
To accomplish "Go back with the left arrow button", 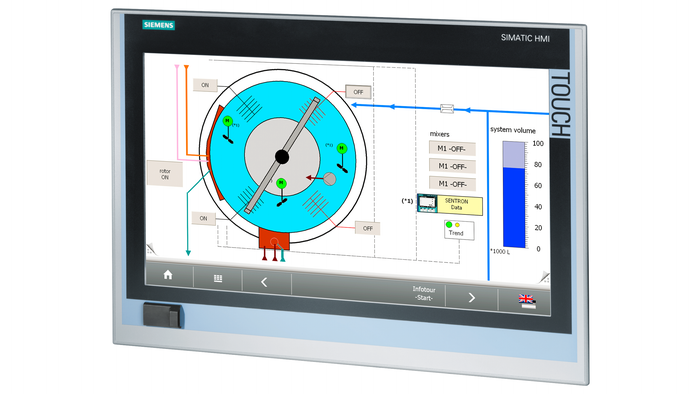I will (264, 282).
